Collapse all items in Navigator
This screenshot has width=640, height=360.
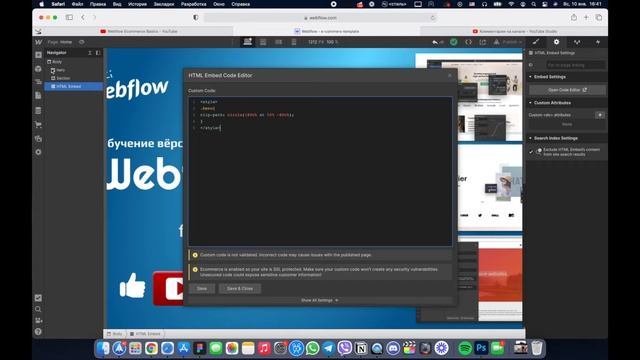point(90,53)
